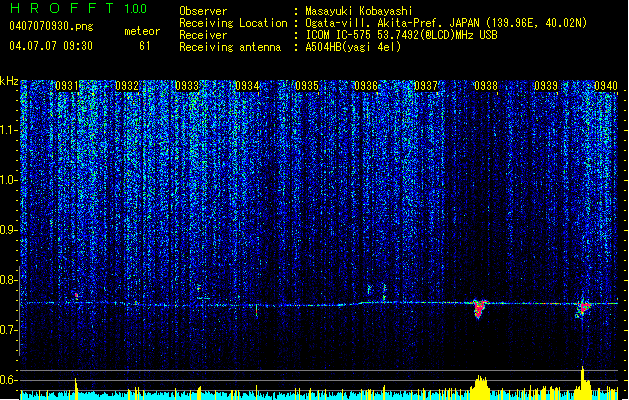Click the 0.9 kHz axis label

[9, 230]
